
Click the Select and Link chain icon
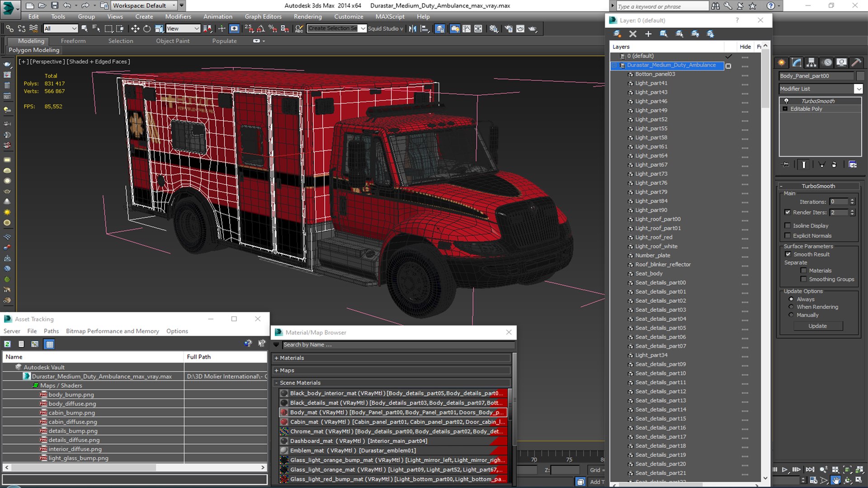pyautogui.click(x=9, y=28)
